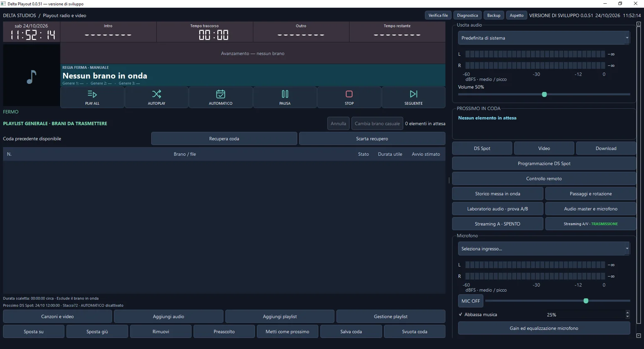644x349 pixels.
Task: Click the Avanzamento progress bar
Action: [x=253, y=53]
